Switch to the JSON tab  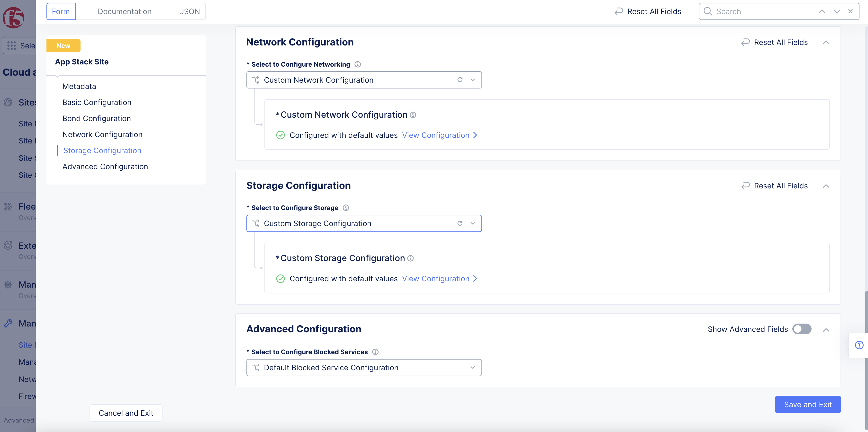point(189,11)
